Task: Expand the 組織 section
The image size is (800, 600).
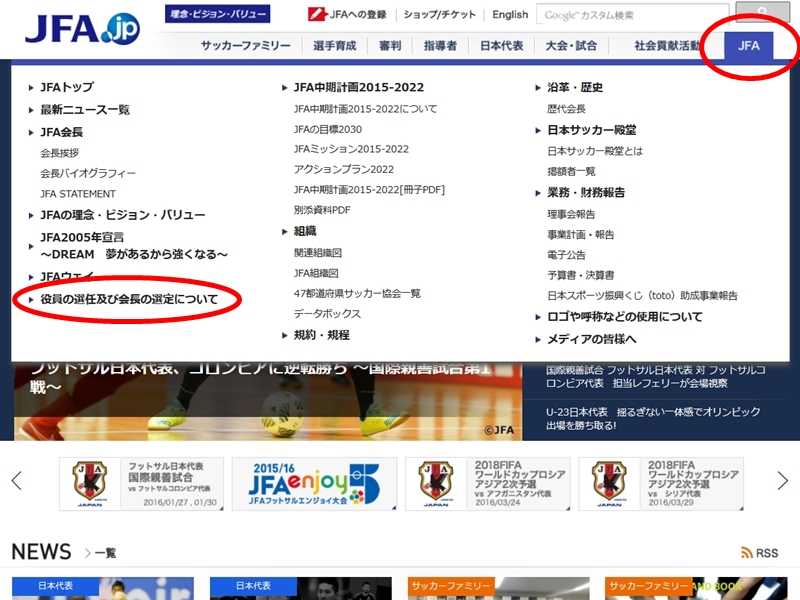Action: pyautogui.click(x=305, y=231)
